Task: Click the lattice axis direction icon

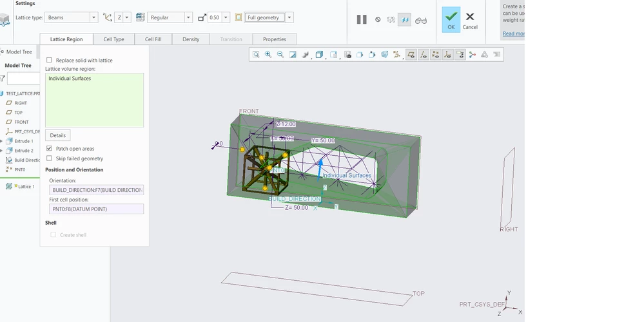Action: click(108, 17)
